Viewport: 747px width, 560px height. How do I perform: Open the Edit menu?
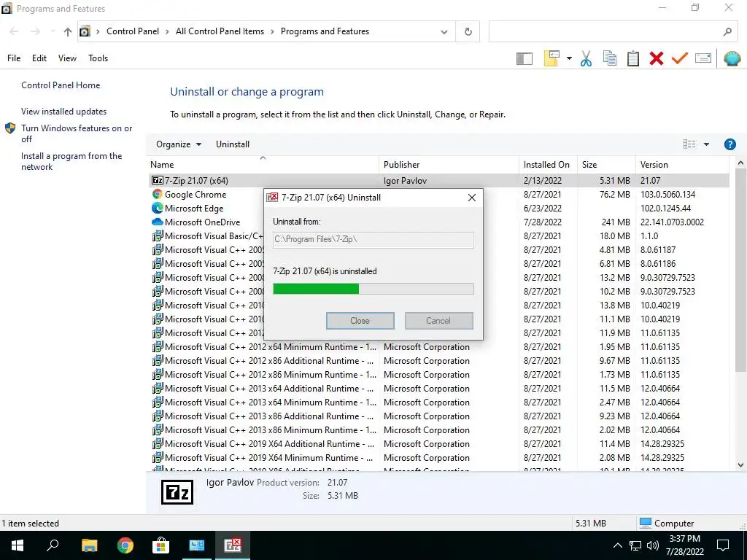tap(39, 58)
